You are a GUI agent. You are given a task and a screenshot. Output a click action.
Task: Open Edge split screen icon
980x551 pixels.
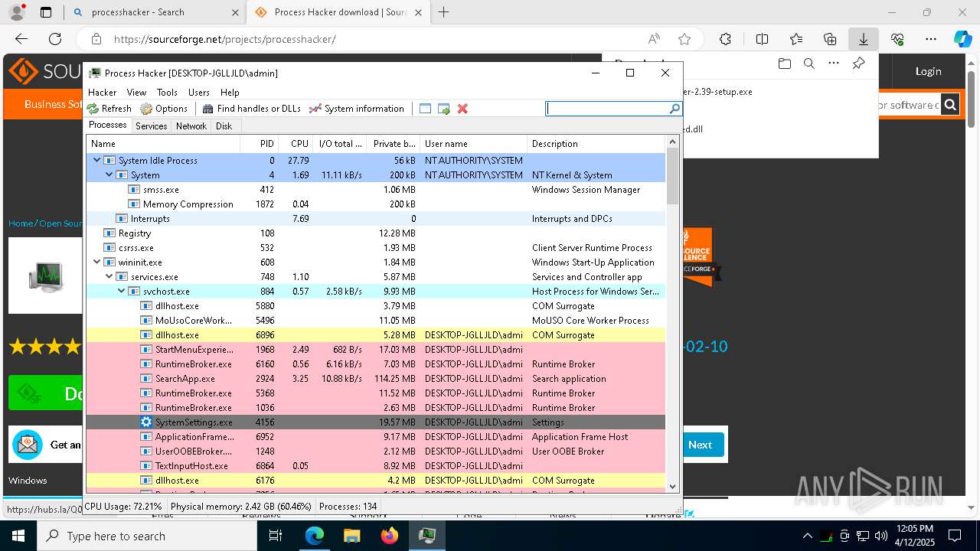[762, 39]
